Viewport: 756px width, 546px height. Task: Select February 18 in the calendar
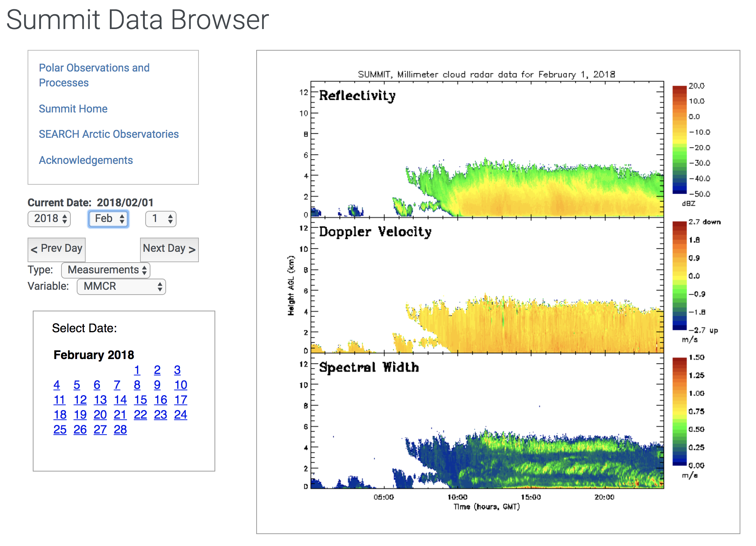tap(60, 415)
